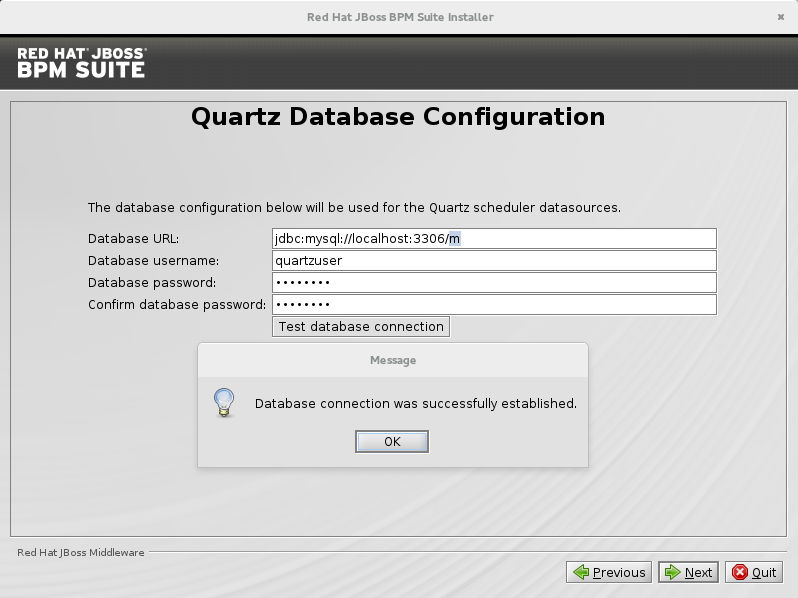The height and width of the screenshot is (598, 798).
Task: Go to the Next installer step
Action: click(688, 573)
